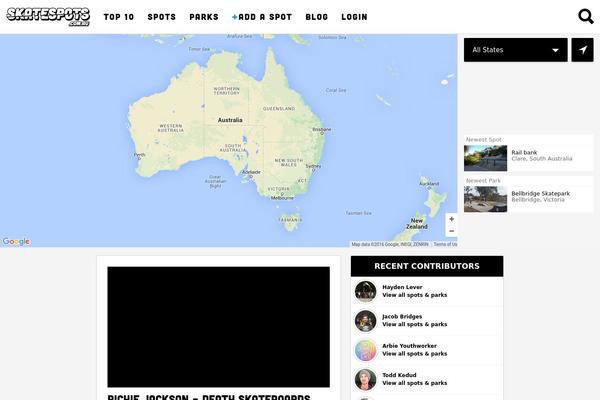View Jacob Bridges' spots and parks

pyautogui.click(x=414, y=324)
